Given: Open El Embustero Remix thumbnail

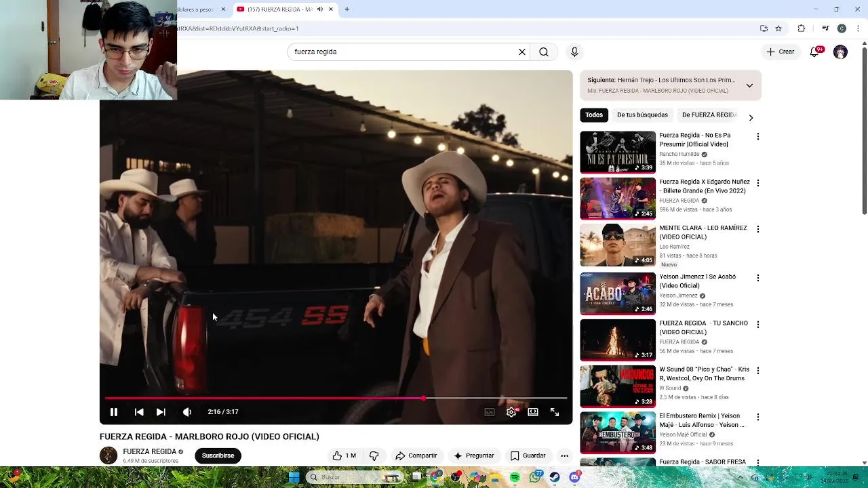Looking at the screenshot, I should point(618,432).
